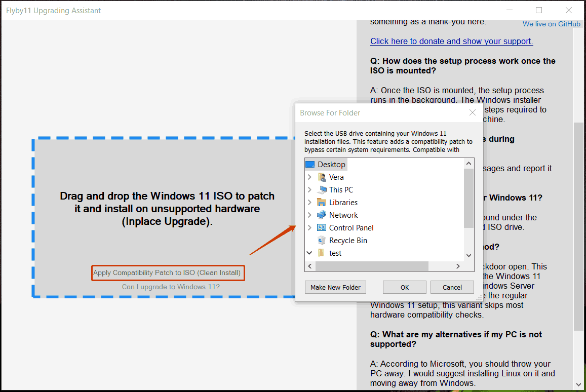
Task: Click the down arrow on the tree scrollbar
Action: click(468, 255)
